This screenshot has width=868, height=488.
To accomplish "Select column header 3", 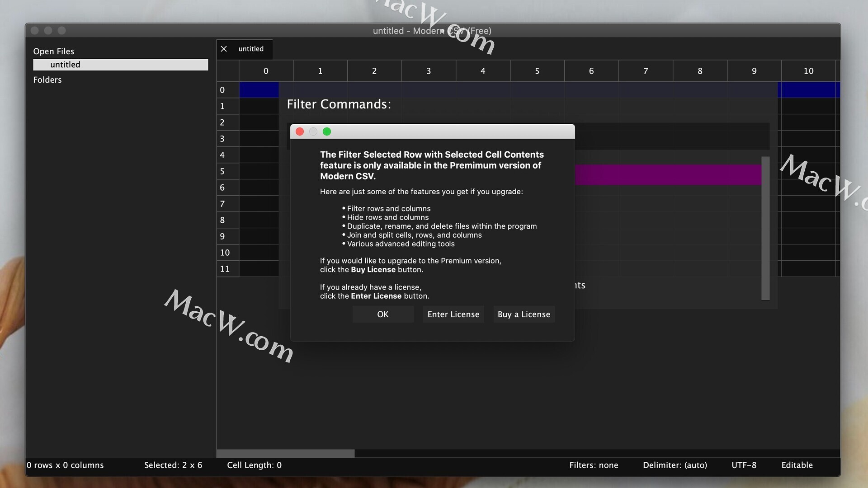I will pyautogui.click(x=429, y=71).
